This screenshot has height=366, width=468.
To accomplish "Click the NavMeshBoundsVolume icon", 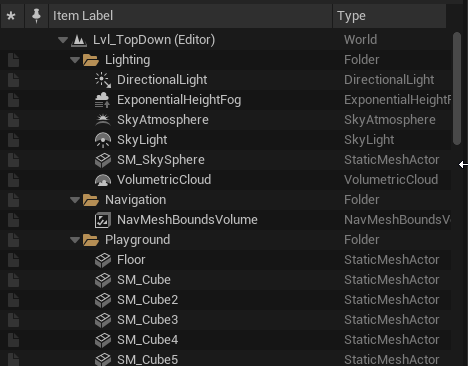I will point(103,220).
